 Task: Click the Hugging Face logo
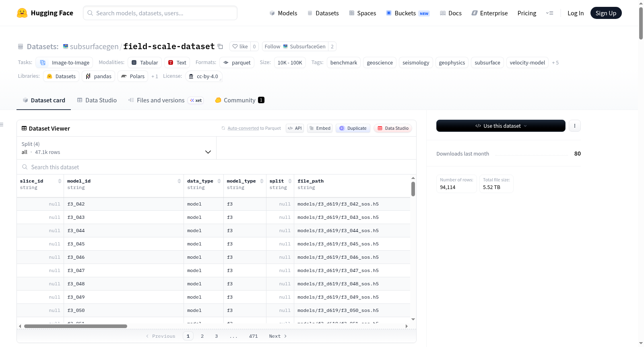45,13
